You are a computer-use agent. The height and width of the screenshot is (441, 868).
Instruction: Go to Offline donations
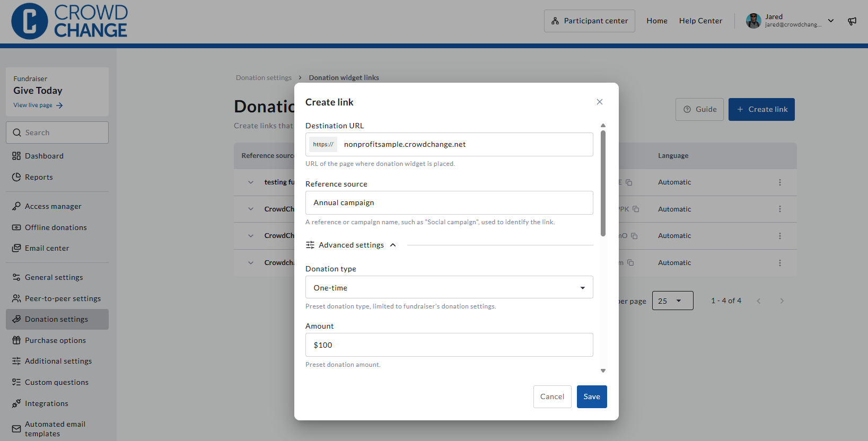[57, 227]
